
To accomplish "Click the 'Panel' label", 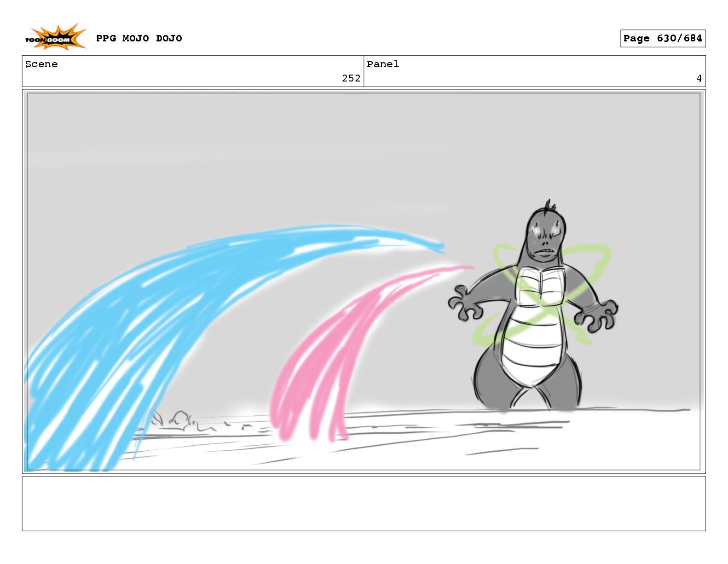I will point(383,64).
